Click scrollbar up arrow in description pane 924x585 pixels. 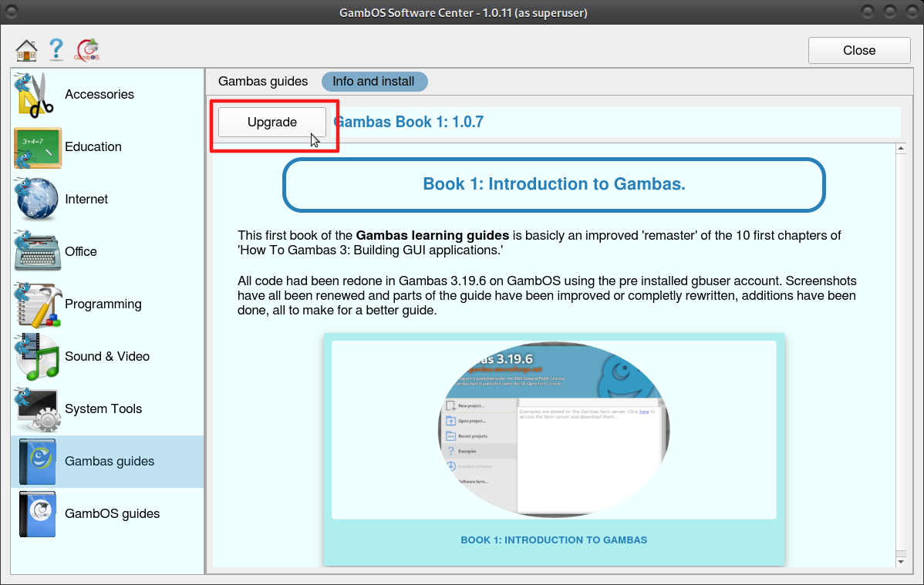[x=900, y=149]
